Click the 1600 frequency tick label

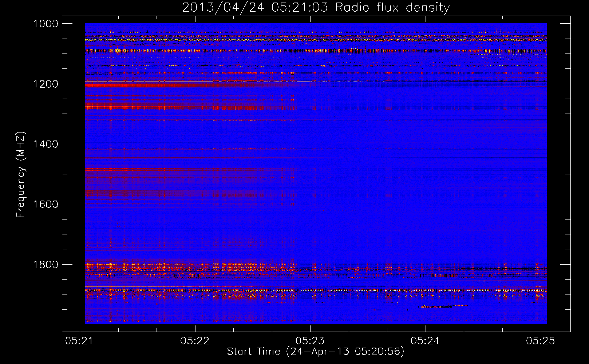click(x=46, y=204)
